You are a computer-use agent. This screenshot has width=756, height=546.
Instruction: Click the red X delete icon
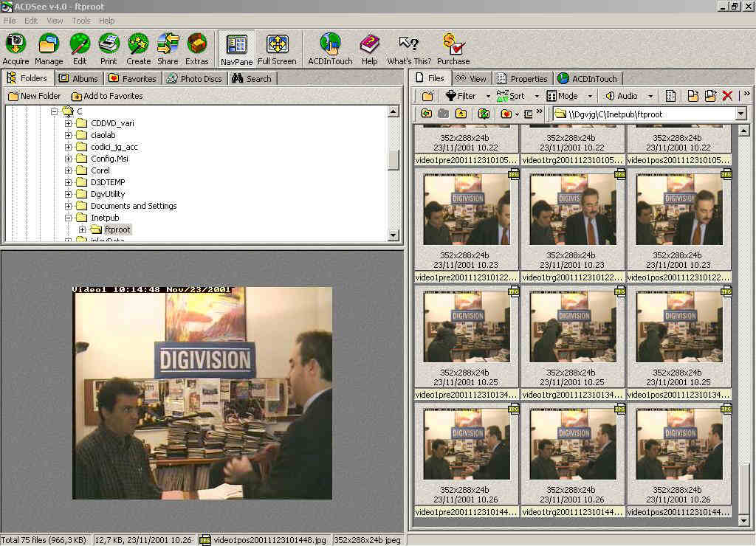pos(727,96)
